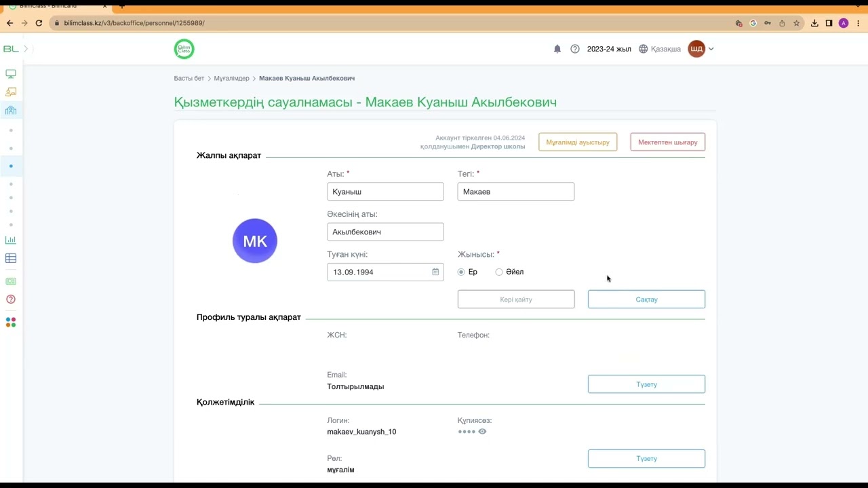Image resolution: width=868 pixels, height=488 pixels.
Task: Open the calendar icon in birth date field
Action: point(435,272)
